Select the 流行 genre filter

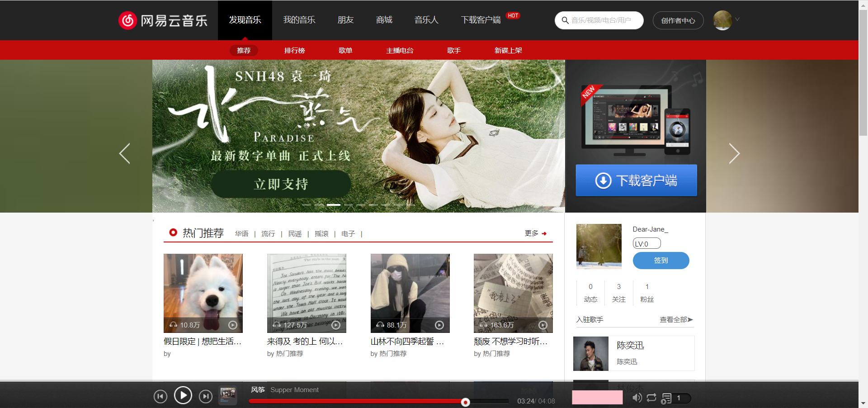[268, 234]
